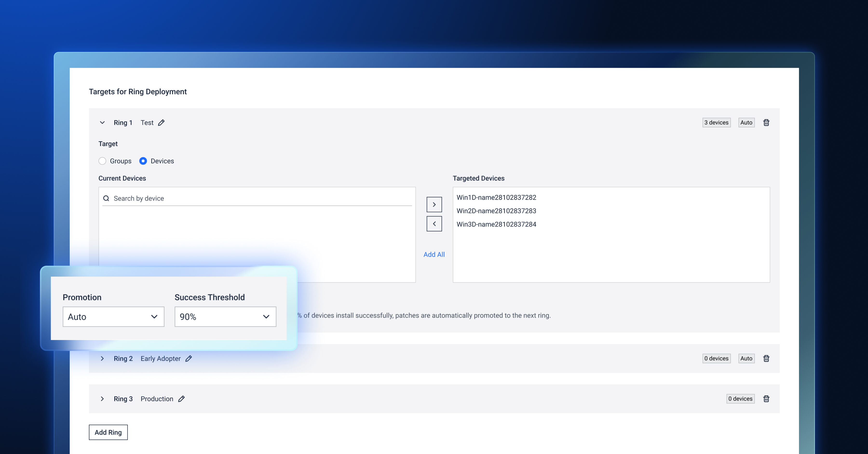Focus the Search by device field
Image resolution: width=868 pixels, height=454 pixels.
257,198
